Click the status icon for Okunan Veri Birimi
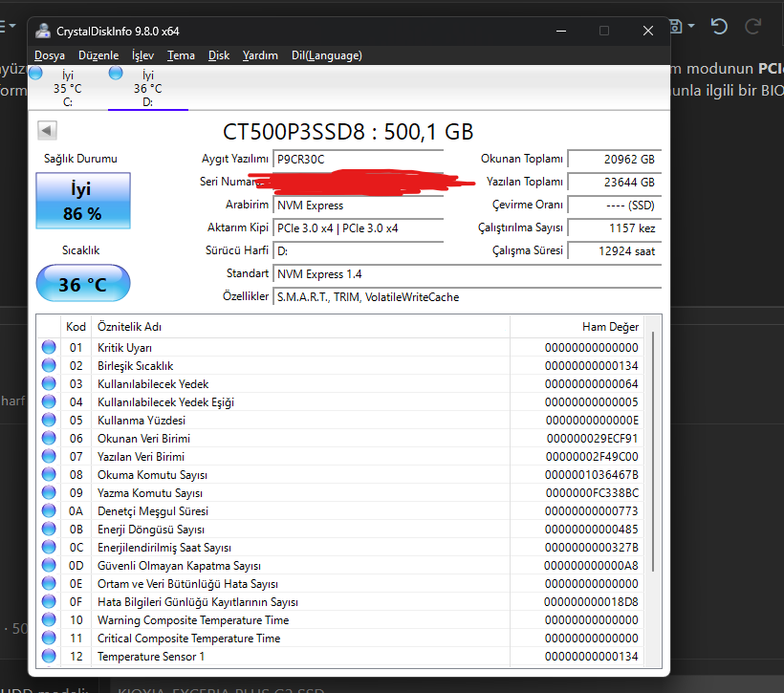784x693 pixels. coord(49,438)
